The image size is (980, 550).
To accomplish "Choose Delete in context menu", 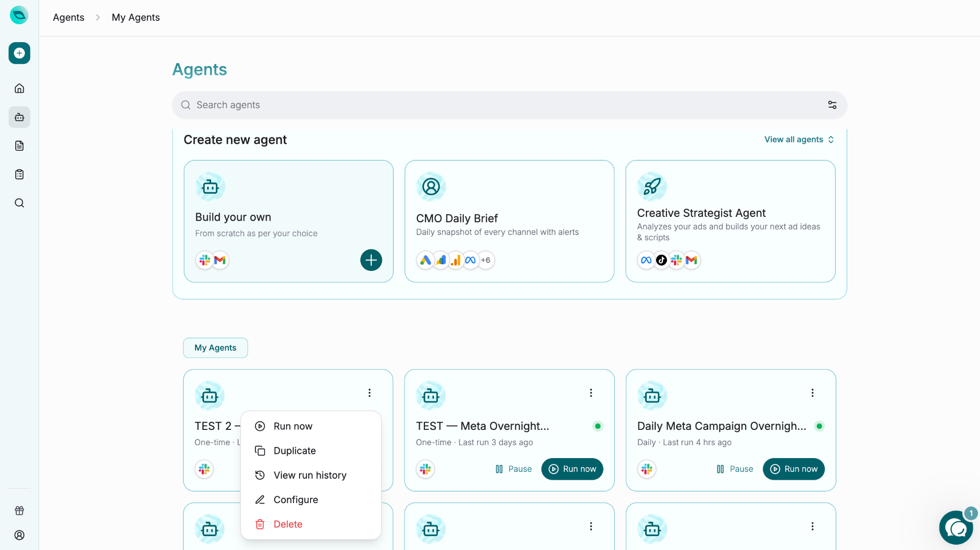I will 311,524.
